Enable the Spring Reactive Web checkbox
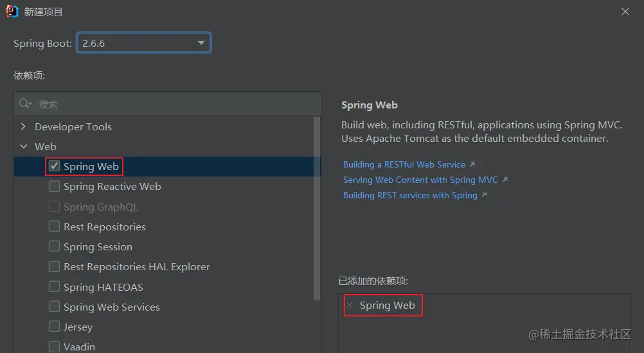 click(55, 187)
